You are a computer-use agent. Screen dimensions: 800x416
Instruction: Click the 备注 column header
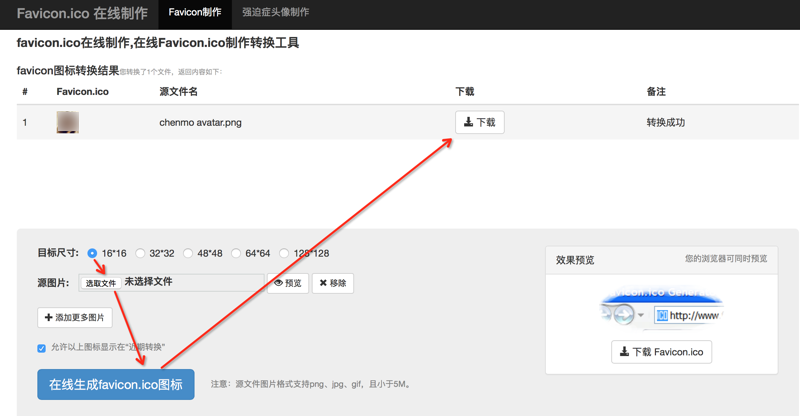tap(656, 91)
